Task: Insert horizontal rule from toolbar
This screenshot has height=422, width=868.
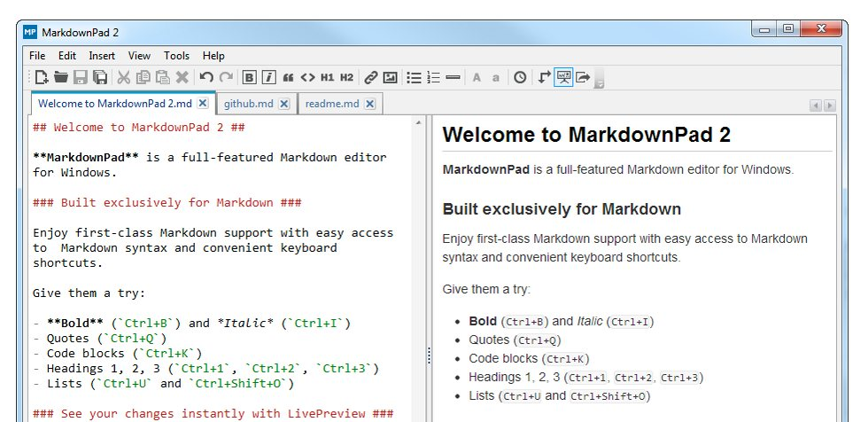Action: coord(453,77)
